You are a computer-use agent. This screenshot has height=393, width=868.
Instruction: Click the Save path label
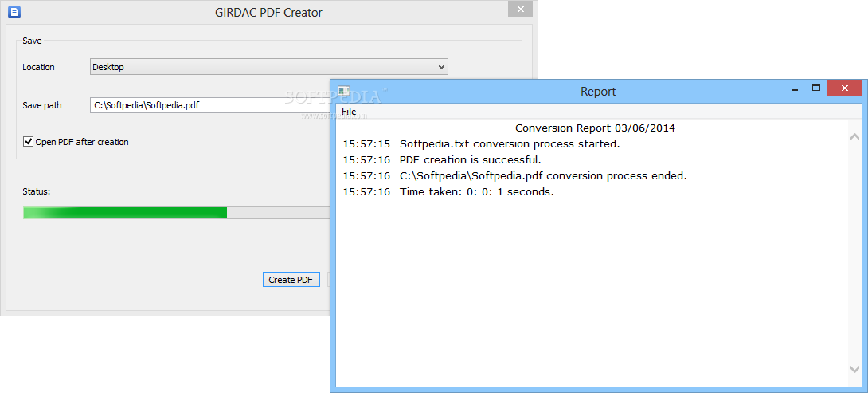42,104
